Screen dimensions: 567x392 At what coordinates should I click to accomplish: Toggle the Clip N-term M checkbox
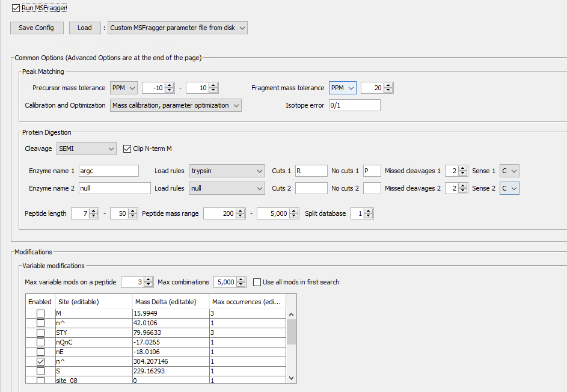tap(126, 148)
